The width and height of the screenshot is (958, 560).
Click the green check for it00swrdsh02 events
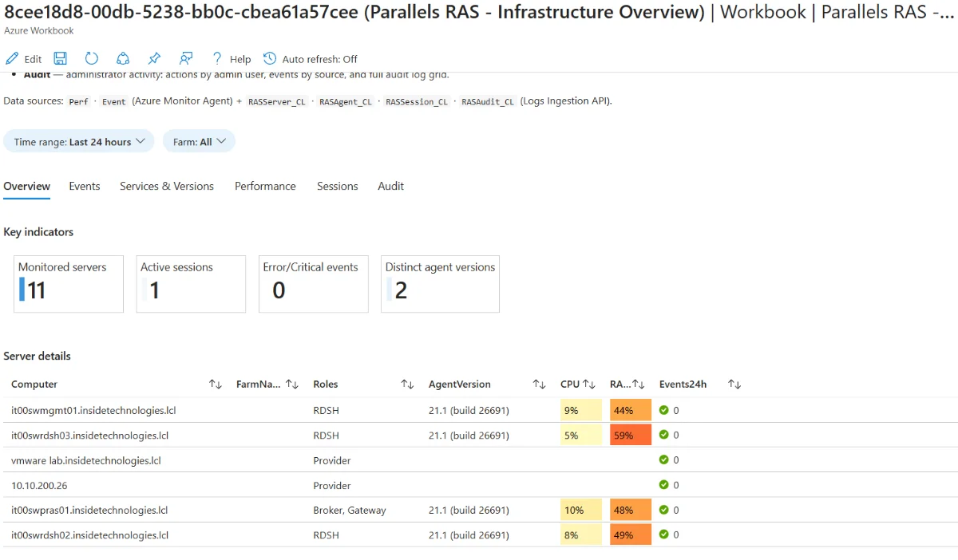click(x=663, y=535)
